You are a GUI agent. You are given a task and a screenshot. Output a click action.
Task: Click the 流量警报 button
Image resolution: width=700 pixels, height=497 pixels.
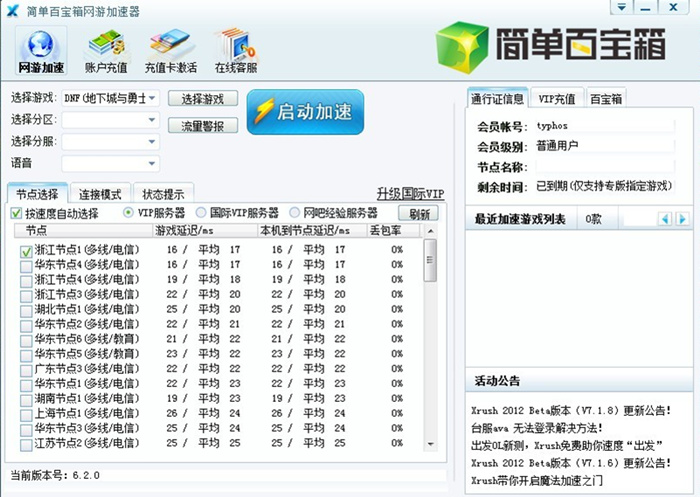pos(203,126)
